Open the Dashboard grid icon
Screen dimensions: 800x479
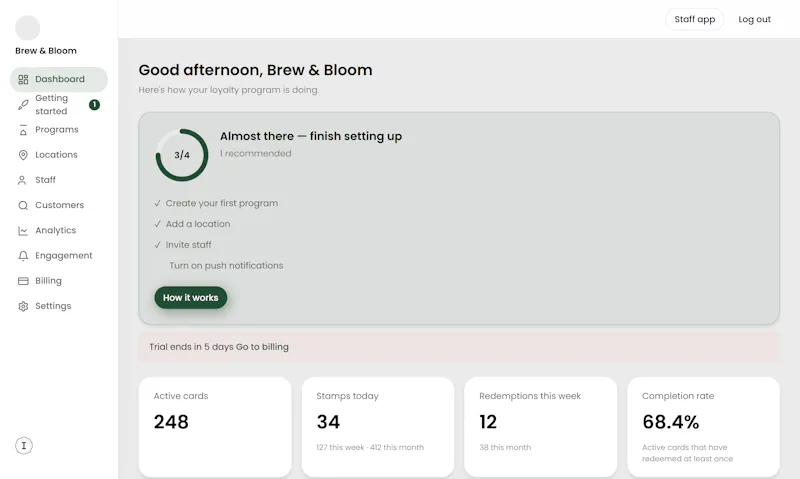[23, 80]
